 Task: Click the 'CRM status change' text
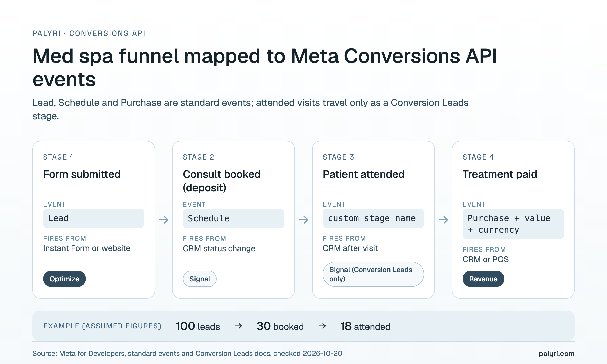(x=219, y=248)
